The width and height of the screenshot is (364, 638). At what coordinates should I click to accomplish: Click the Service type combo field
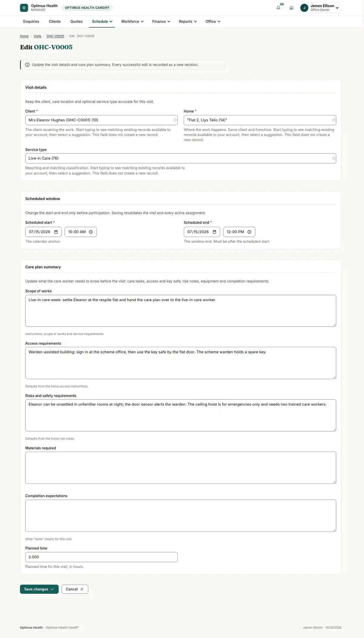[180, 158]
